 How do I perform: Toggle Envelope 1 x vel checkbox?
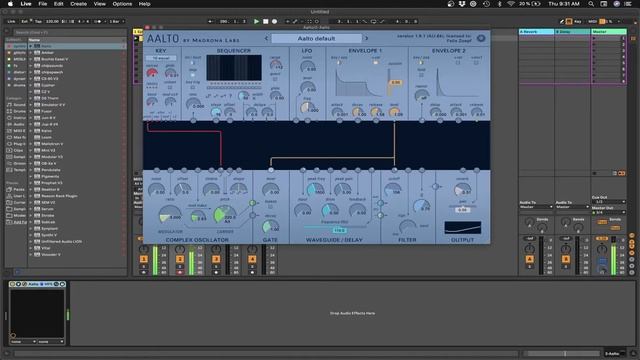(376, 63)
